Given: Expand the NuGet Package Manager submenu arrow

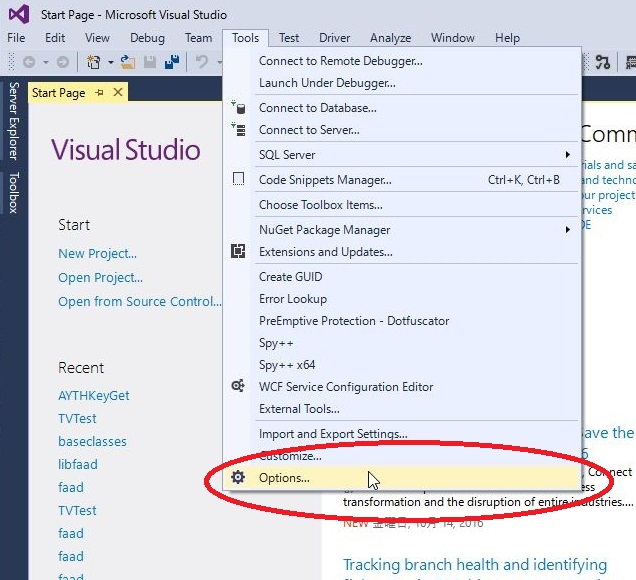Looking at the screenshot, I should [568, 230].
